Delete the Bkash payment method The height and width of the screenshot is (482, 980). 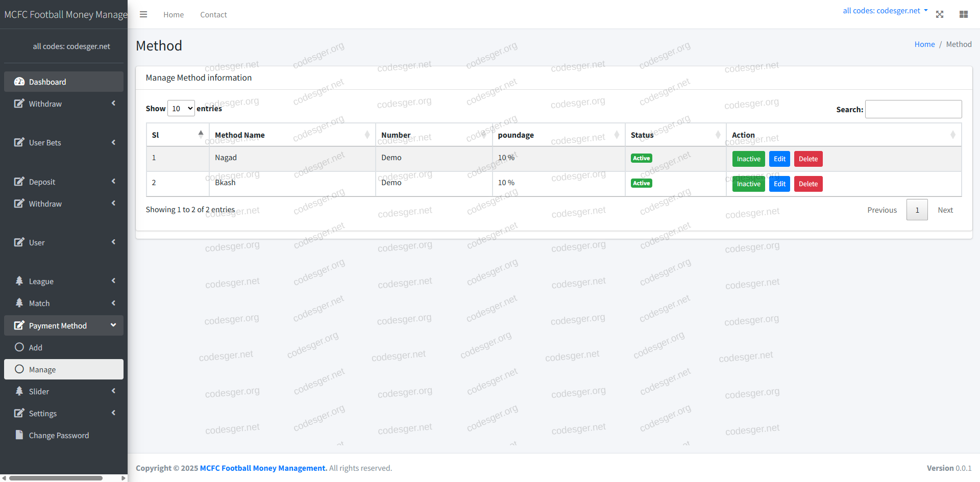point(808,184)
